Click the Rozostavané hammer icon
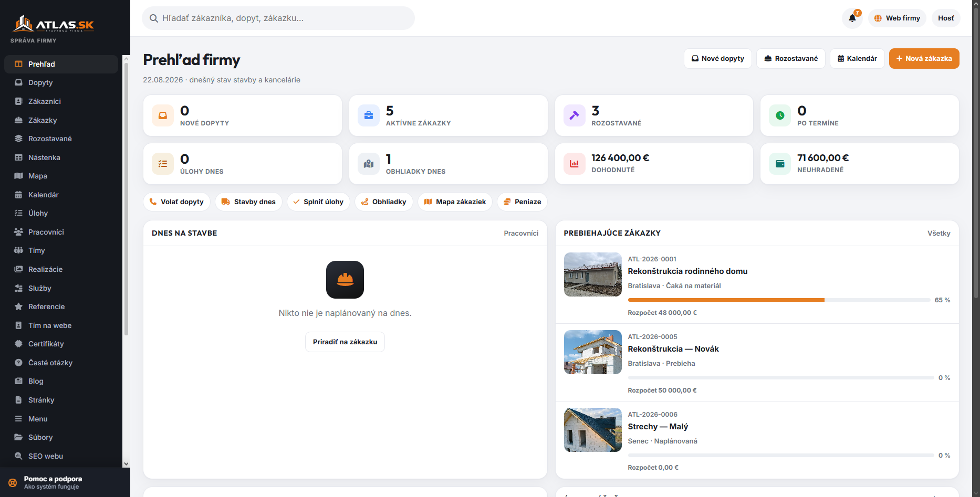 click(x=575, y=115)
